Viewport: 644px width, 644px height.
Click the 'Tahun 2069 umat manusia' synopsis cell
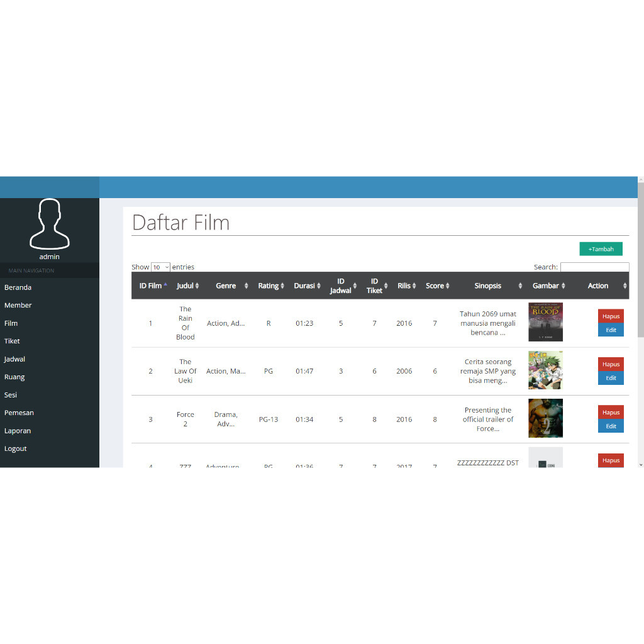tap(488, 323)
